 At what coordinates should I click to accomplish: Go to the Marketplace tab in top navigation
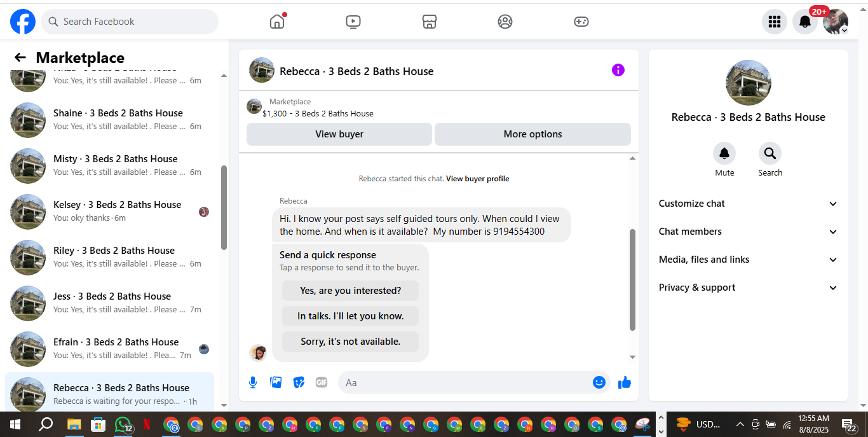[x=430, y=22]
